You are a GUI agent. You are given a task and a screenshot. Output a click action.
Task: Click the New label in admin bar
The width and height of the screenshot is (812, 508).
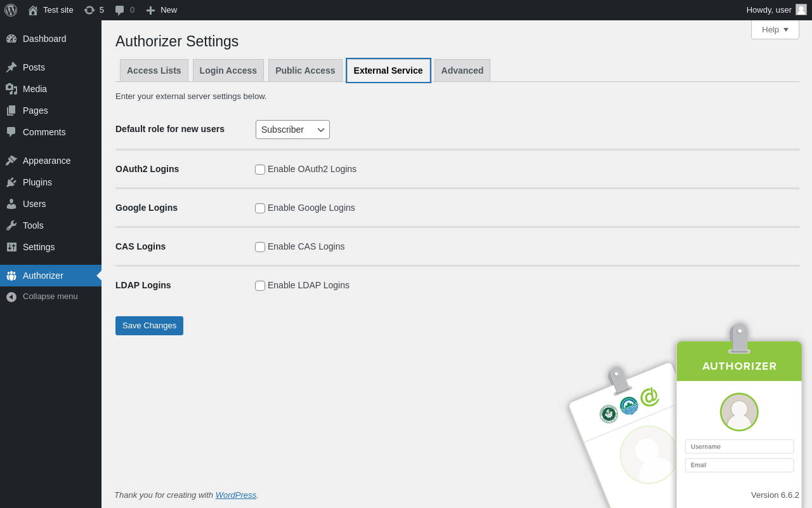coord(169,10)
